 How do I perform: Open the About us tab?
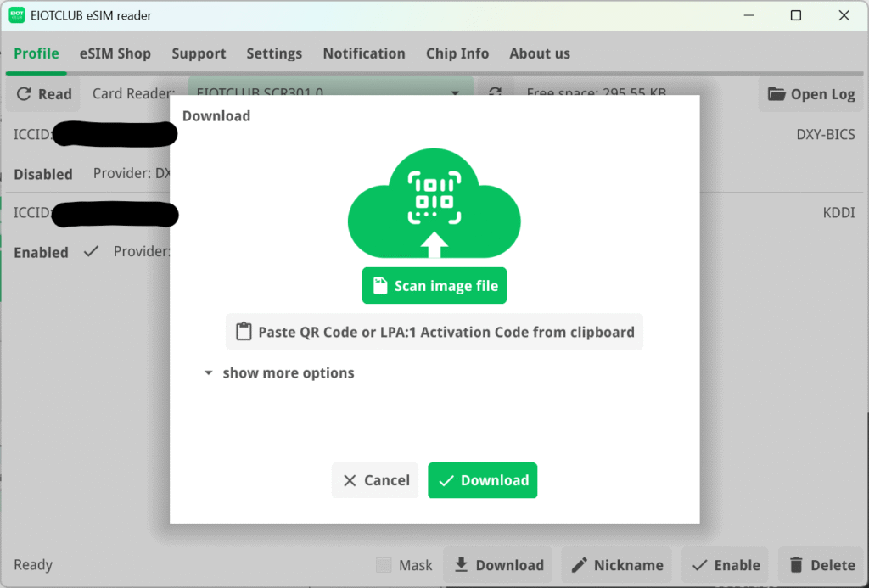540,53
